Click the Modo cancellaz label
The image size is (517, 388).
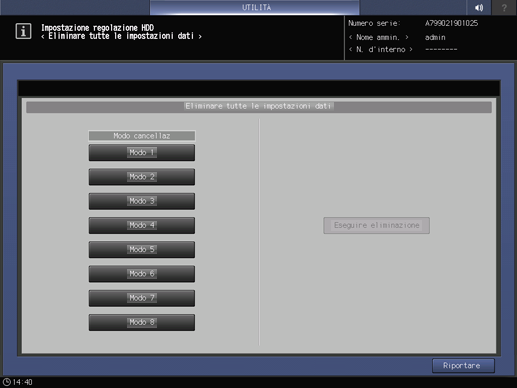click(142, 136)
